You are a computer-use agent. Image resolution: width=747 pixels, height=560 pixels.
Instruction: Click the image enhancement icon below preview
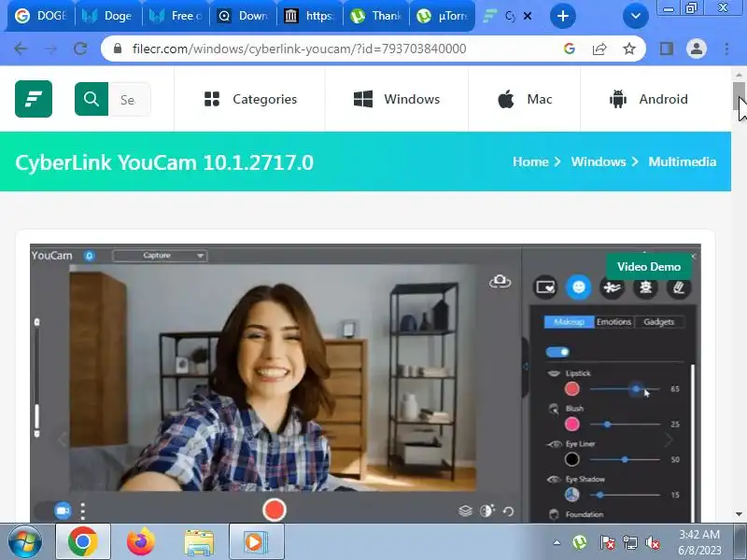pyautogui.click(x=486, y=511)
